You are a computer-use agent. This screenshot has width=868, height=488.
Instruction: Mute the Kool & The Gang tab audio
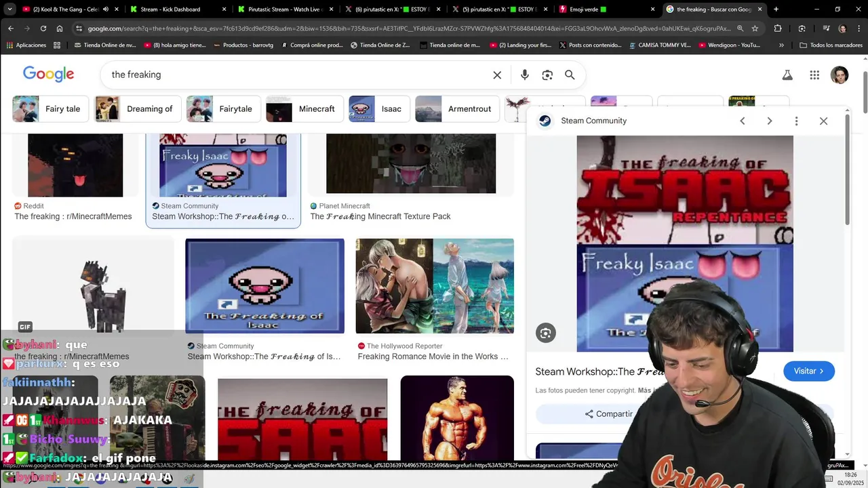click(106, 9)
